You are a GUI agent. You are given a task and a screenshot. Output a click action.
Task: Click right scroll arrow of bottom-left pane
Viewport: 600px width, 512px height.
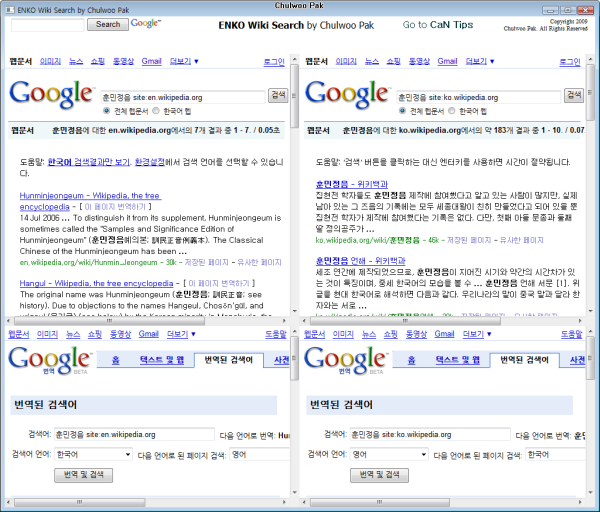coord(284,502)
